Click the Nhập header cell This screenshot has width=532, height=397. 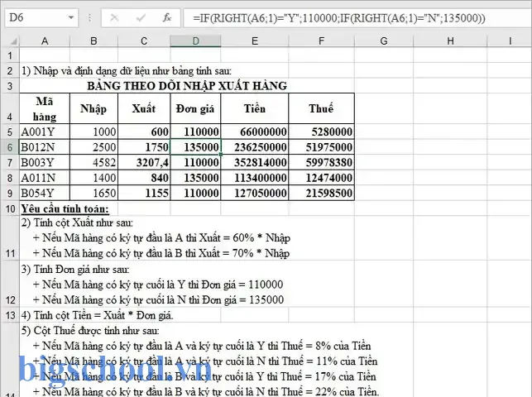pyautogui.click(x=94, y=108)
